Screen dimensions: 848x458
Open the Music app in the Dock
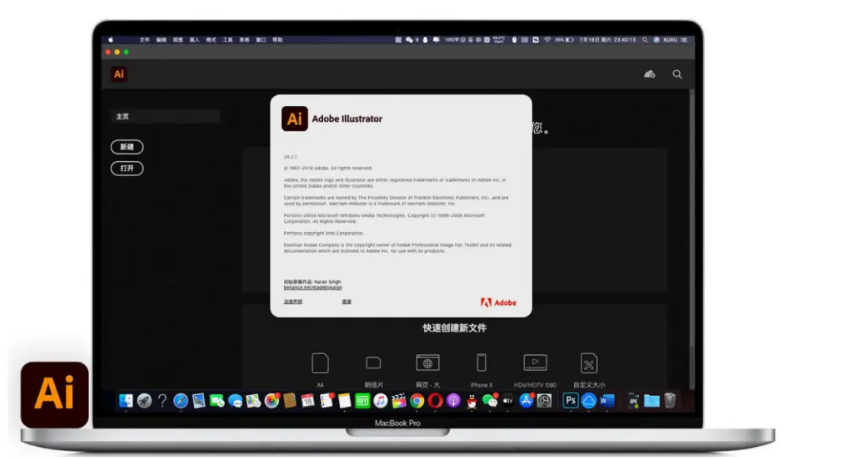[380, 401]
